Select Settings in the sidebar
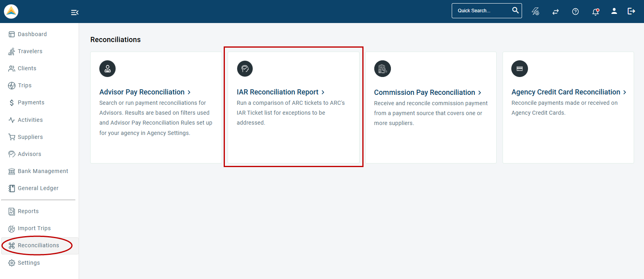 [29, 263]
